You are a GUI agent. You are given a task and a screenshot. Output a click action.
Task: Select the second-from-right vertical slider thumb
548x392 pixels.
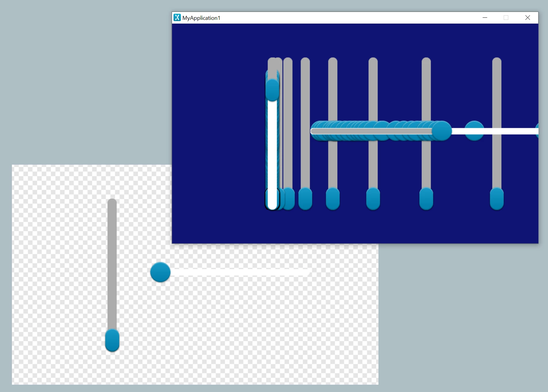pyautogui.click(x=426, y=199)
